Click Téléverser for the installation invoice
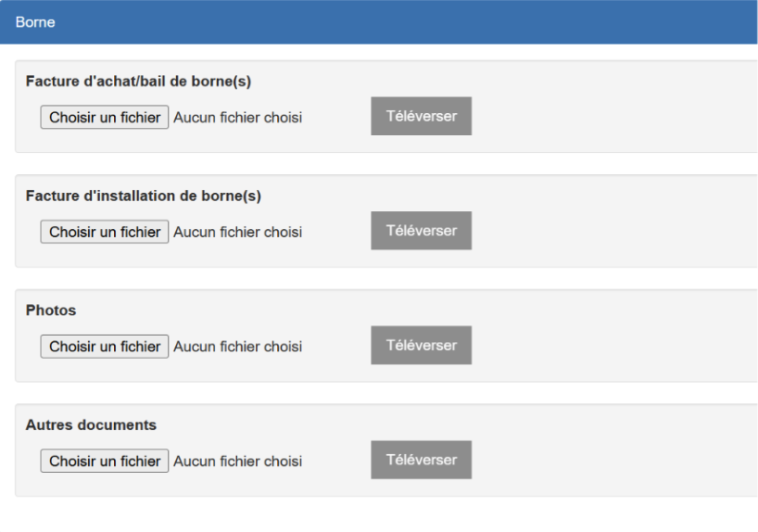758x532 pixels. [421, 231]
